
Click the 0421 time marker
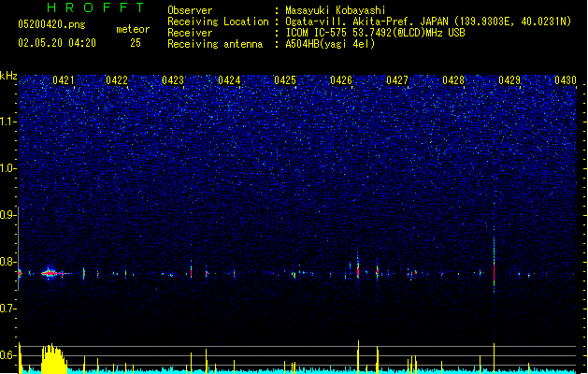(x=64, y=80)
